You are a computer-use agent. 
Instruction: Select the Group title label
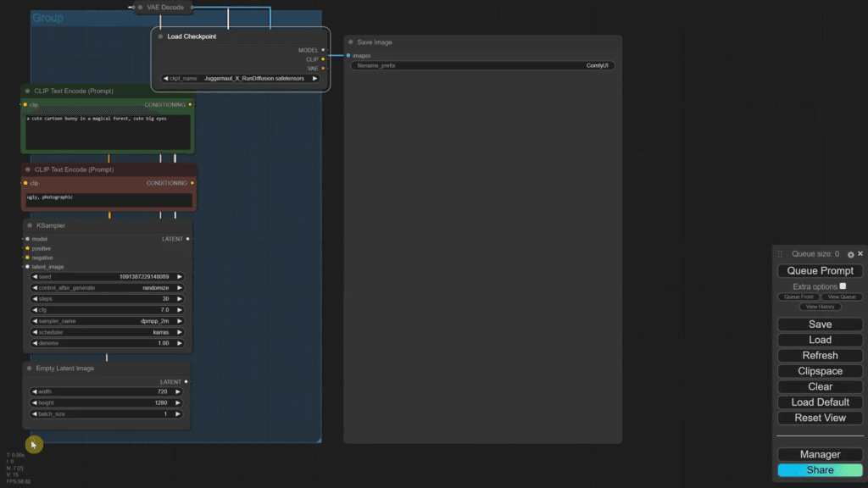(47, 18)
